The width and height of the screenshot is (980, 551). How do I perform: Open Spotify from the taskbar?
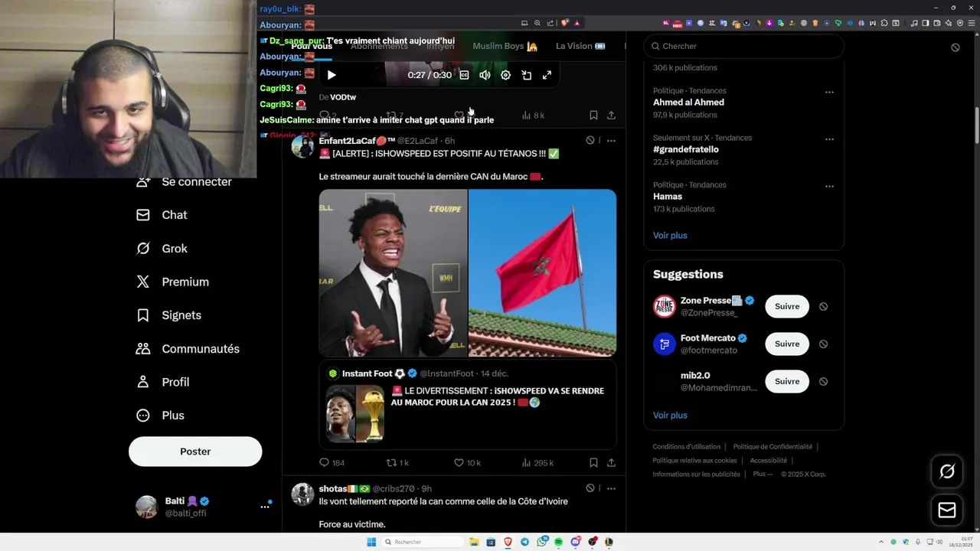tap(558, 542)
